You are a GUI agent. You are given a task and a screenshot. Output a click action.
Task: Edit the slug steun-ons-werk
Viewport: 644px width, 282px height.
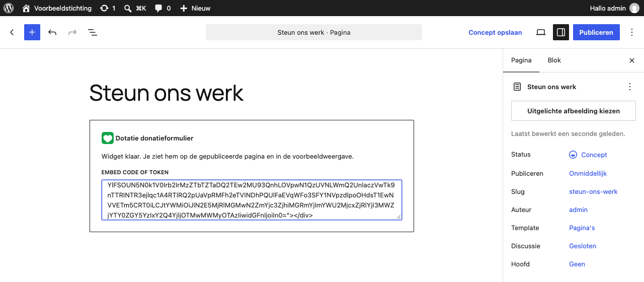point(593,191)
